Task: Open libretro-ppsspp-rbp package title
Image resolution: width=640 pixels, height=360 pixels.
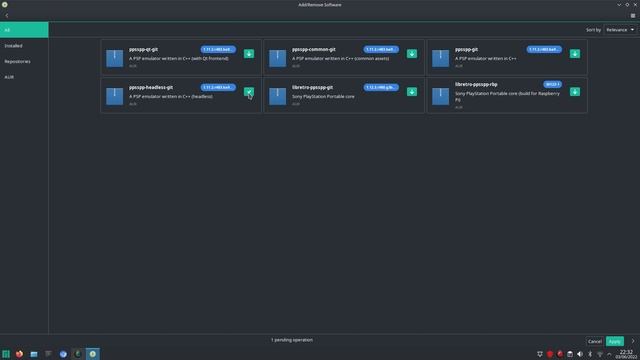Action: [x=476, y=84]
